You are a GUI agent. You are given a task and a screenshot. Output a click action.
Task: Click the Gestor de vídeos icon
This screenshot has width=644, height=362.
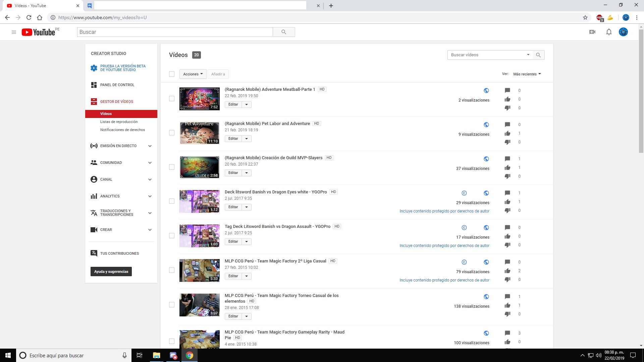coord(94,102)
